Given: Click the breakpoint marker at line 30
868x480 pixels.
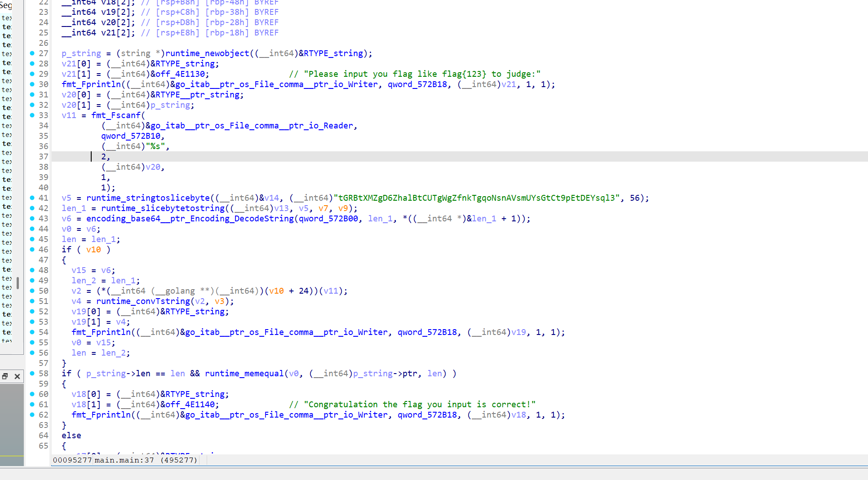Looking at the screenshot, I should [32, 84].
